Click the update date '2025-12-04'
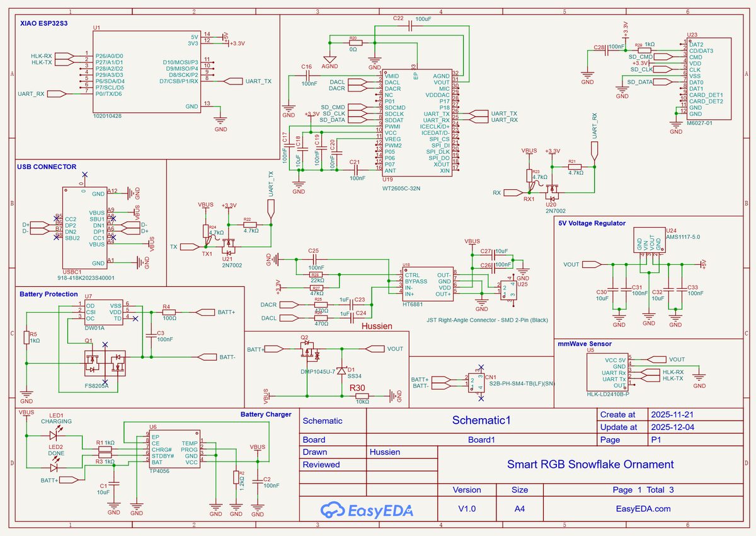This screenshot has height=536, width=756. pos(674,428)
